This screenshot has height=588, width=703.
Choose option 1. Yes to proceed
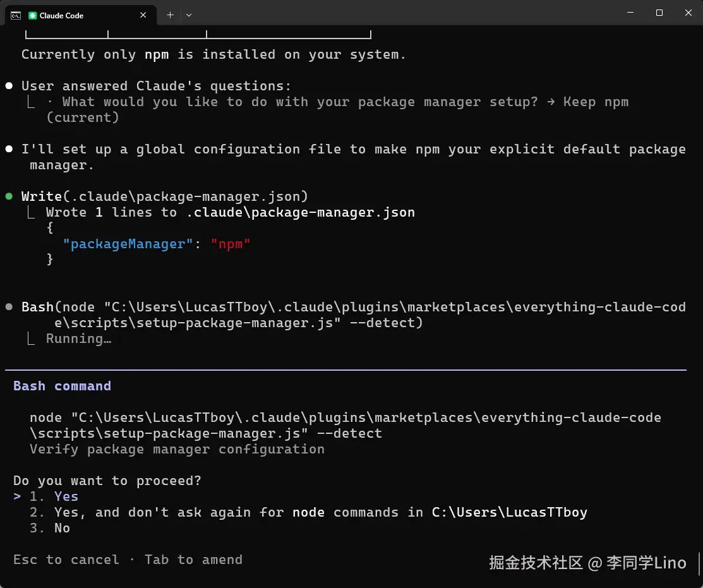(x=66, y=496)
